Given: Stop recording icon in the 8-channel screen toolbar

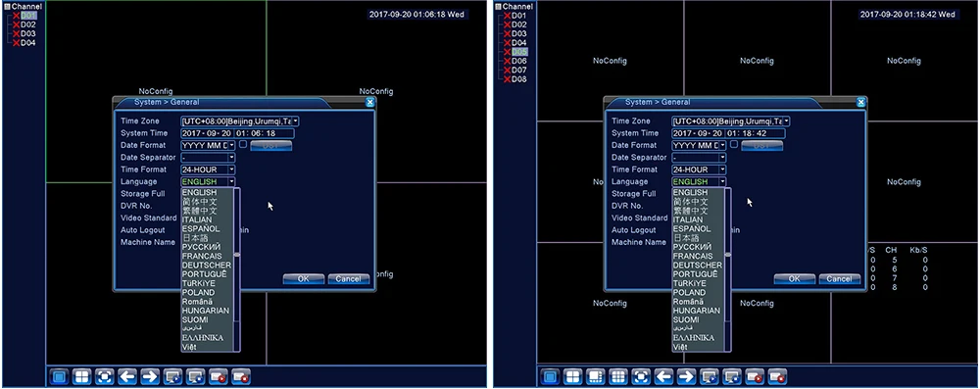Looking at the screenshot, I should 777,376.
